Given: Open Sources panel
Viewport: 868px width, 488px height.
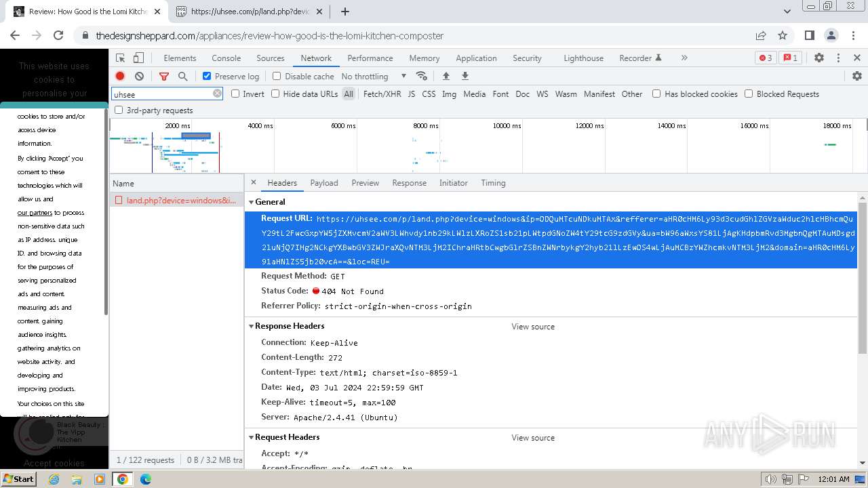Looking at the screenshot, I should tap(271, 58).
